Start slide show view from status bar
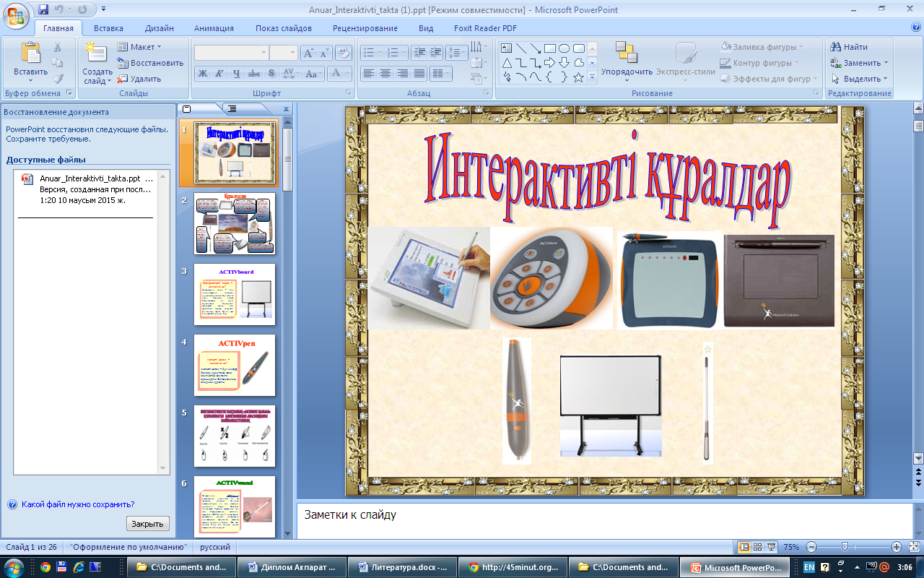The width and height of the screenshot is (924, 578). click(771, 547)
